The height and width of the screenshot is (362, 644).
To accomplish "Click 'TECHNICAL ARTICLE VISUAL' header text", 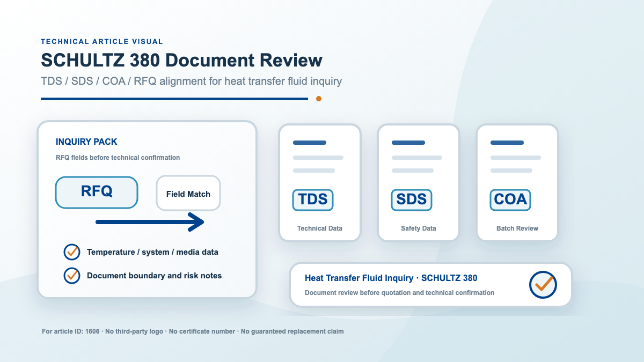I will (102, 41).
